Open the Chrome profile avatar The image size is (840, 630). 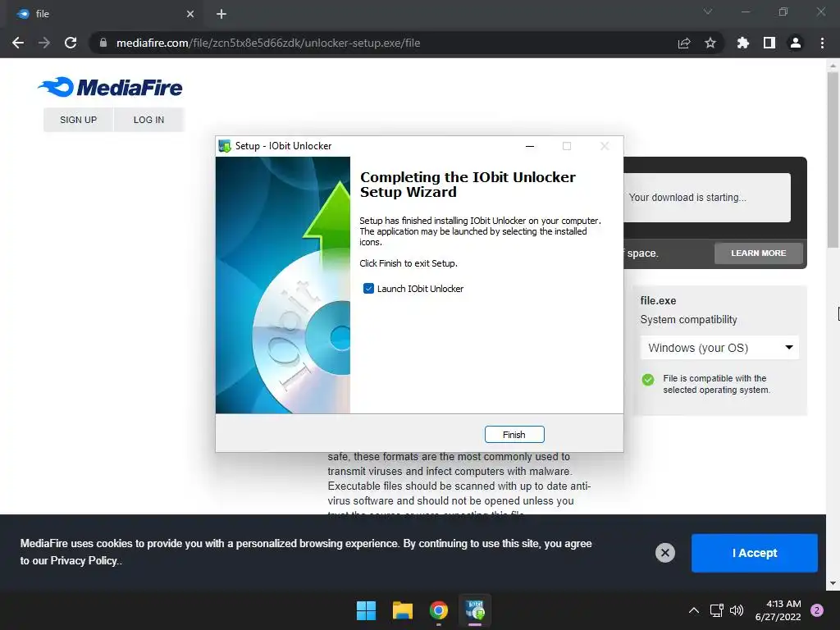point(796,43)
